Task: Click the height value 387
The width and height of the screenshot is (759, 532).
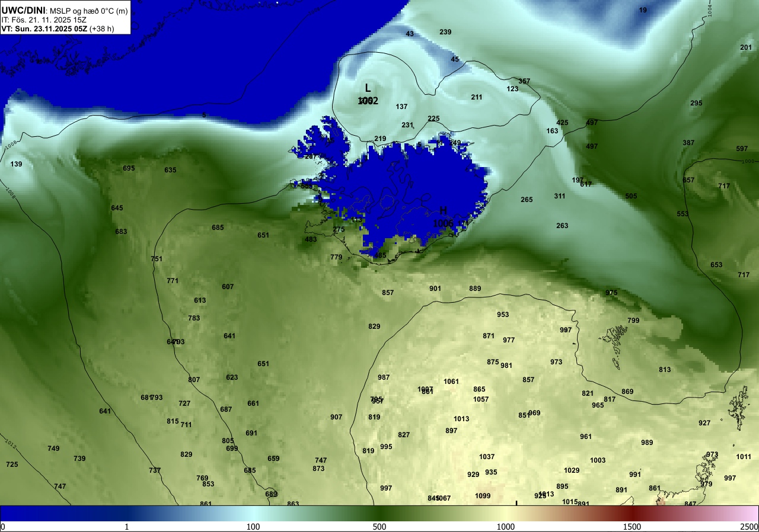Action: (688, 143)
